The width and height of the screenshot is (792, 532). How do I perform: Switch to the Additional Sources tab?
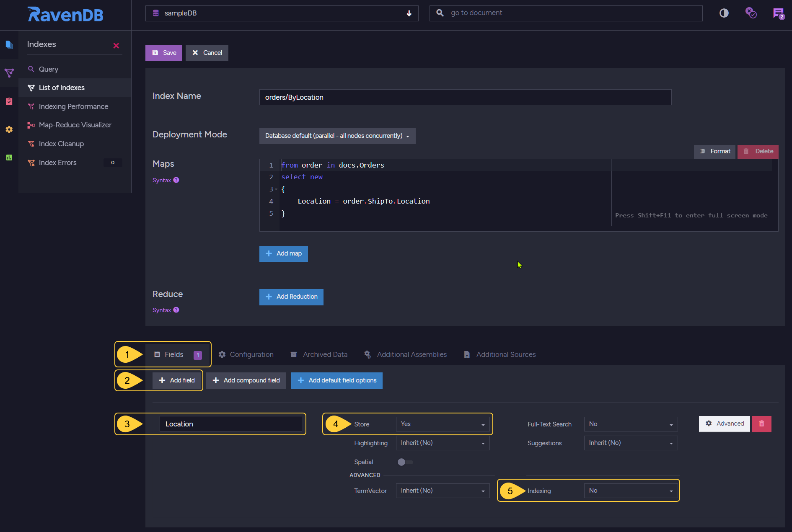point(500,355)
